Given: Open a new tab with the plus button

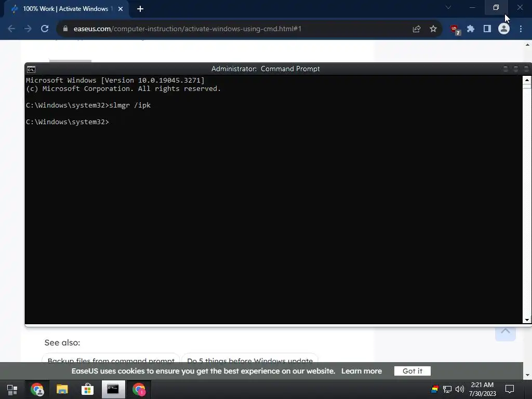Looking at the screenshot, I should pos(140,9).
